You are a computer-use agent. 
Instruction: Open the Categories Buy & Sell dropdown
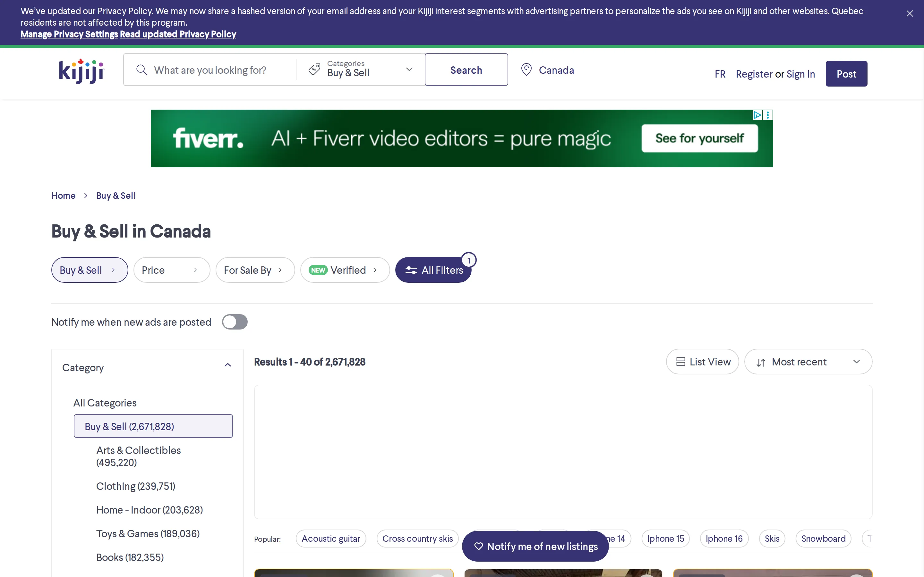(x=360, y=70)
